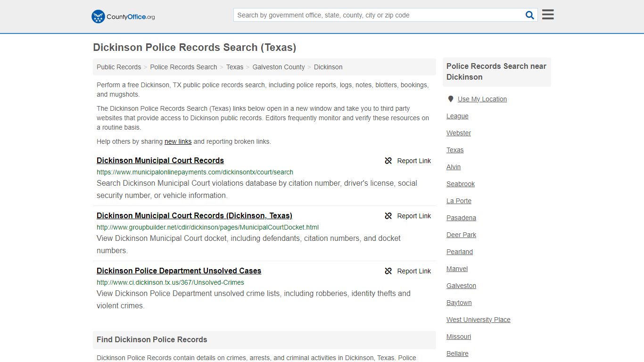Select West University Place in nearby list
Viewport: 644px width, 362px height.
coord(479,320)
